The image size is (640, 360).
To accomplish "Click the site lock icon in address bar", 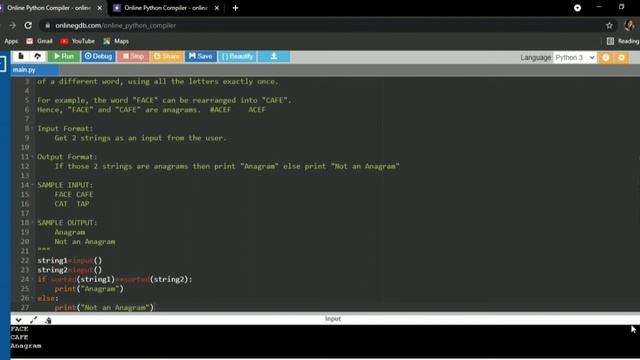I will [x=47, y=25].
